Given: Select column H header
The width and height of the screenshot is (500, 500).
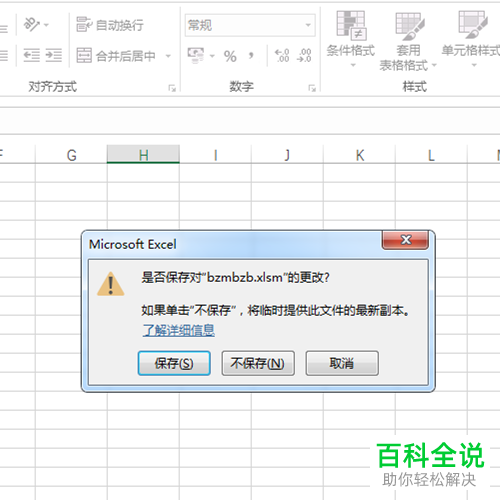Looking at the screenshot, I should 143,154.
